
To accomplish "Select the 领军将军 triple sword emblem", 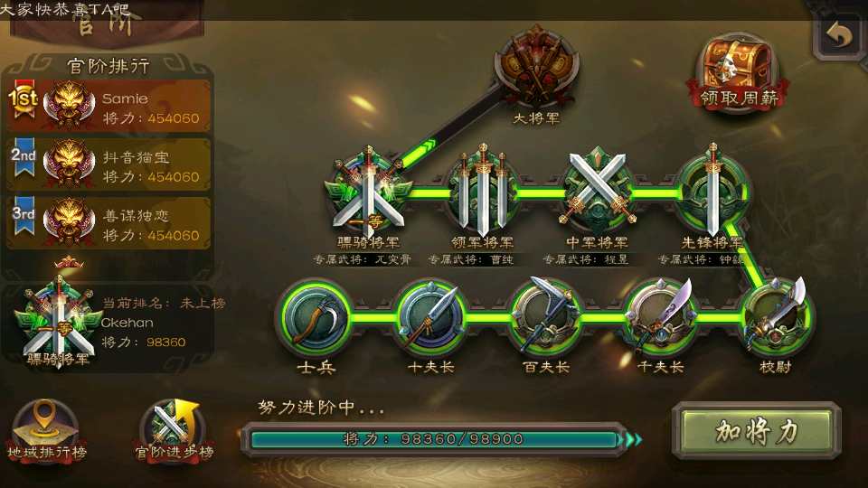I will 483,191.
